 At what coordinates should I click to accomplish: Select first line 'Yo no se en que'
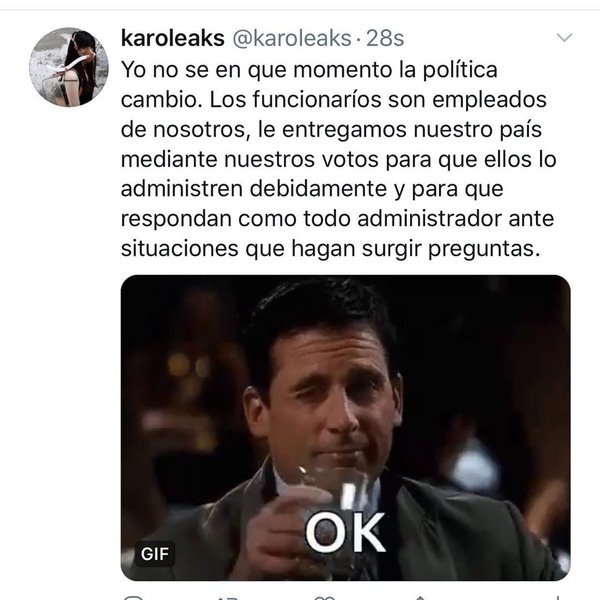click(309, 70)
